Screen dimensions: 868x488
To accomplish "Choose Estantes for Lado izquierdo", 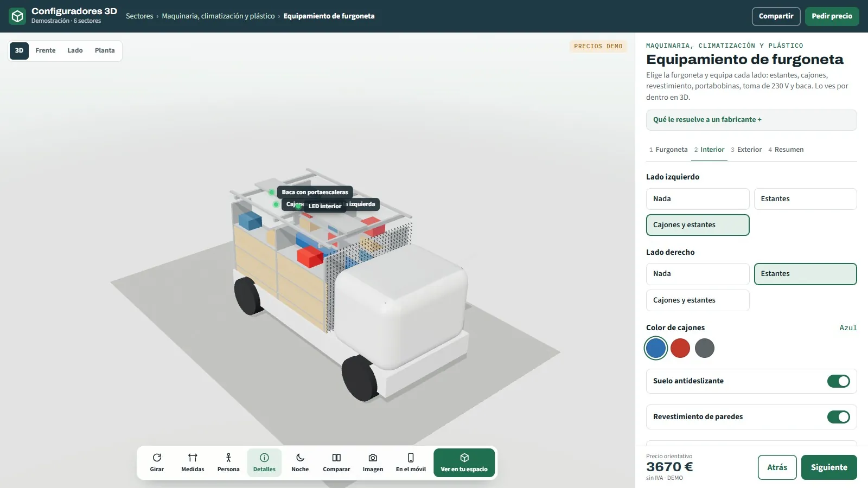I will pos(805,199).
